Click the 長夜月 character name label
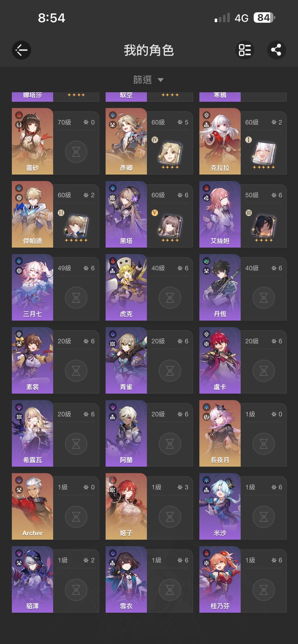The height and width of the screenshot is (644, 298). [x=220, y=460]
